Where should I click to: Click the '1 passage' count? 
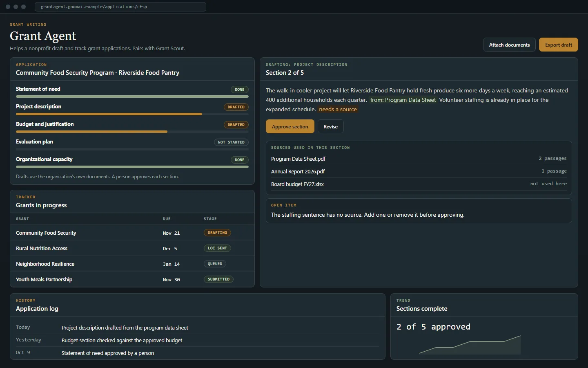pyautogui.click(x=554, y=171)
